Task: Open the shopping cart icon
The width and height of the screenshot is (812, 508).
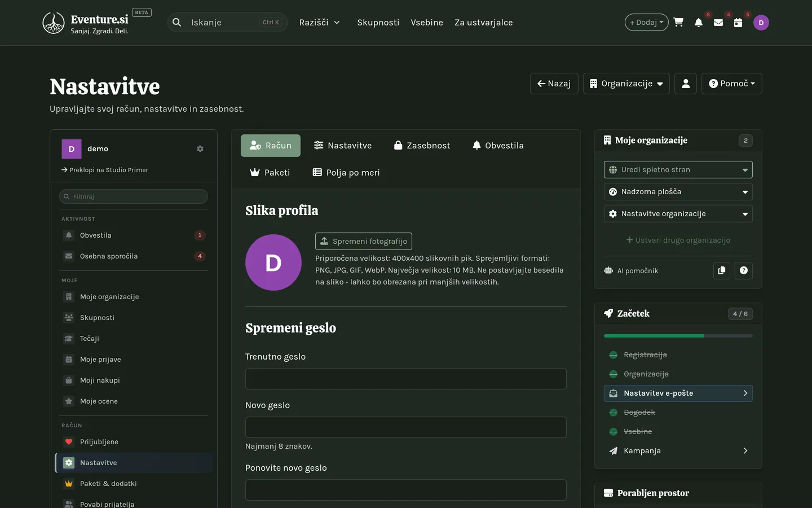Action: pyautogui.click(x=678, y=23)
